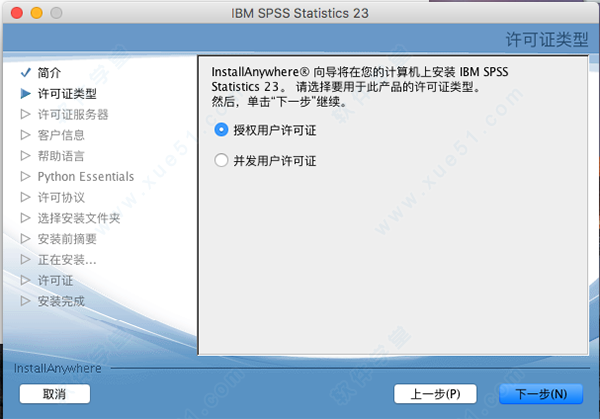Click the 下一步(N) button
This screenshot has height=419, width=600.
tap(541, 394)
